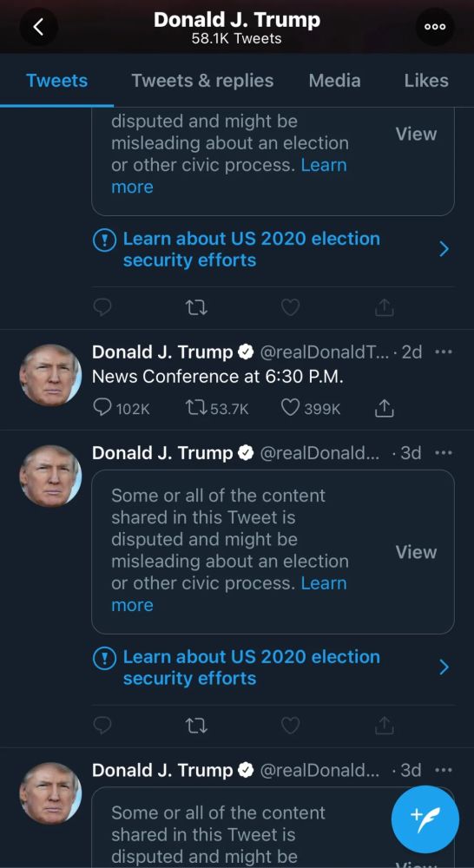Expand the upper election security efforts chevron
The width and height of the screenshot is (474, 868).
(444, 250)
